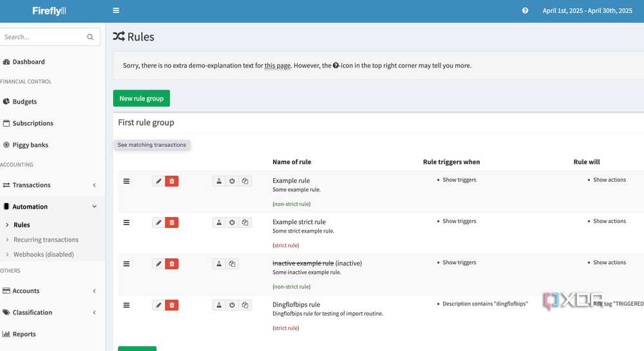Create a New rule group
Screen dimensions: 644x351
[x=141, y=99]
